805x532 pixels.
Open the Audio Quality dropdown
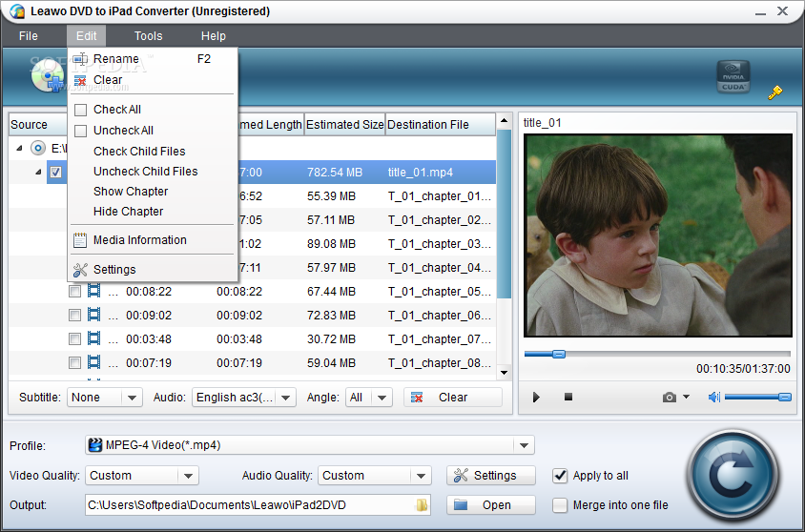(x=374, y=476)
